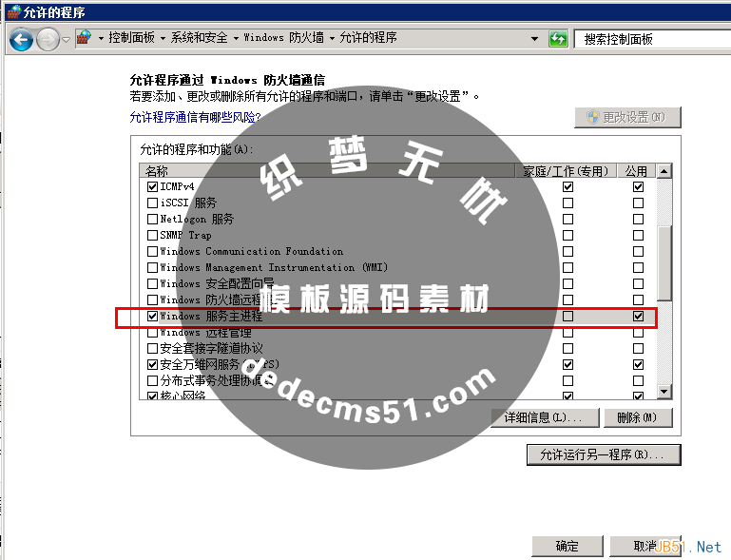Screen dimensions: 731x560
Task: Toggle the Windows 服务主进程 name checkbox
Action: [x=152, y=317]
